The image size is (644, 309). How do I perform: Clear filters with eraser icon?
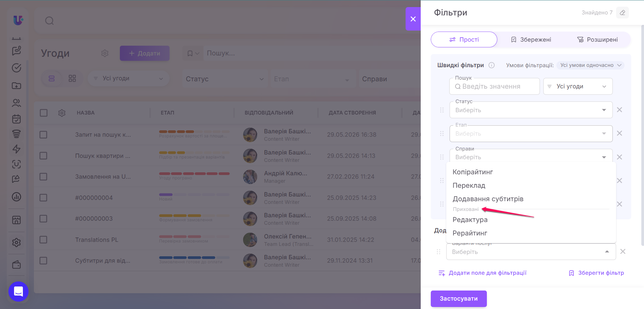click(x=623, y=13)
